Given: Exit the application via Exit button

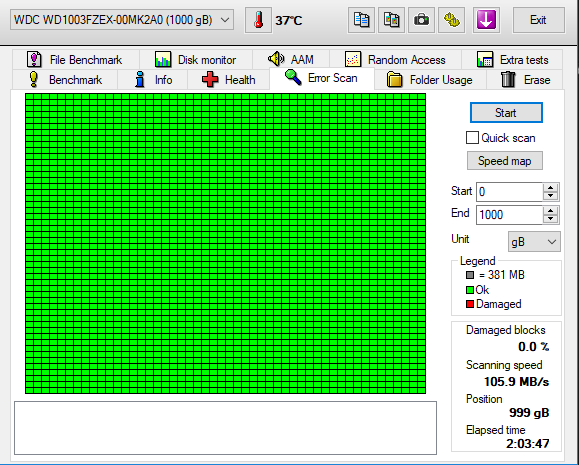Looking at the screenshot, I should 538,20.
